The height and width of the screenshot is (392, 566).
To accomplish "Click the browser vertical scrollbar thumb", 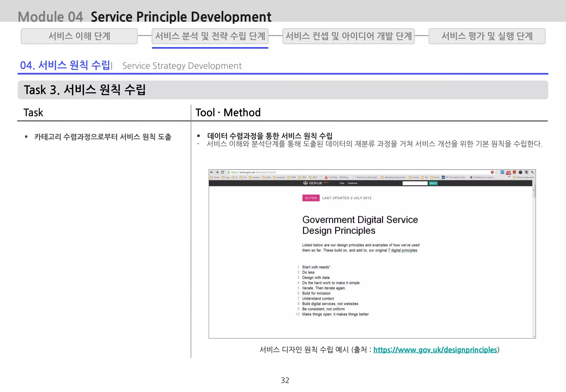I will [534, 191].
